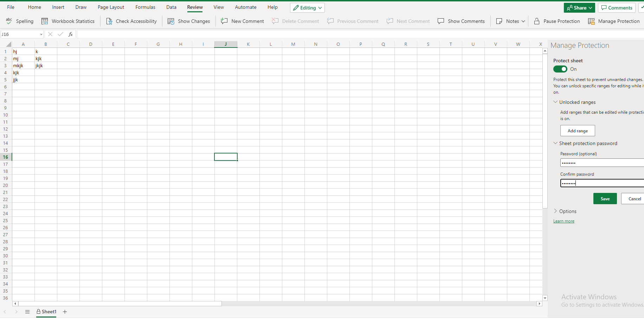Go to the Automate tab
Screen dimensions: 644x320
click(x=246, y=7)
